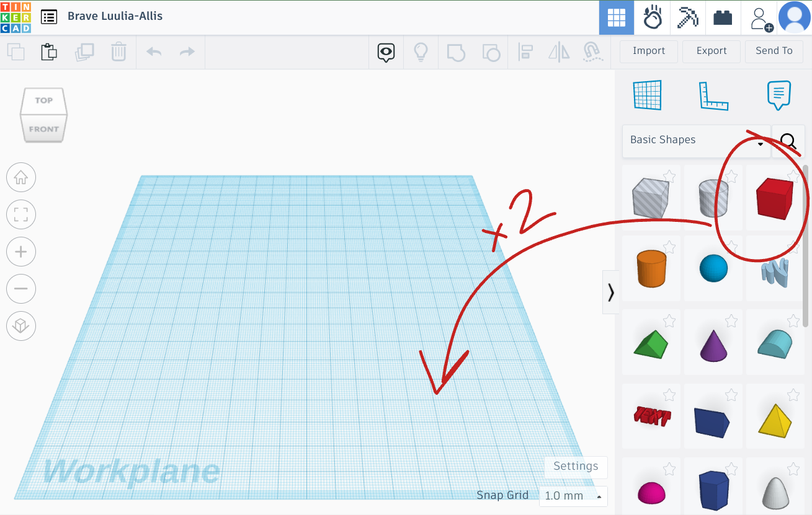Favorite the navy Wedge shape star
Image resolution: width=812 pixels, height=515 pixels.
[731, 394]
